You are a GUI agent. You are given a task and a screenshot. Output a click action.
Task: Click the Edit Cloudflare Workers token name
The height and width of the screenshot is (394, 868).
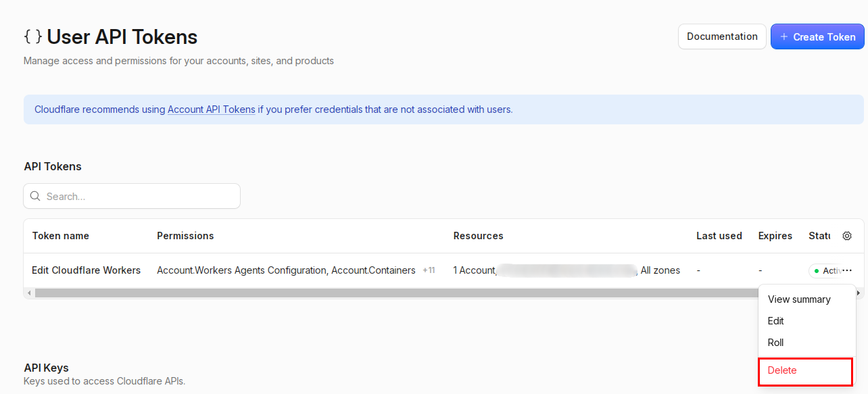(87, 270)
